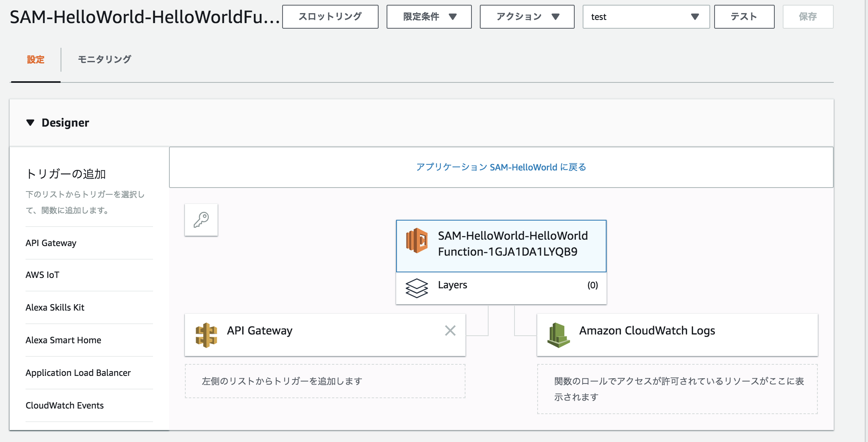The image size is (868, 442).
Task: Open the test event selector dropdown
Action: 646,17
